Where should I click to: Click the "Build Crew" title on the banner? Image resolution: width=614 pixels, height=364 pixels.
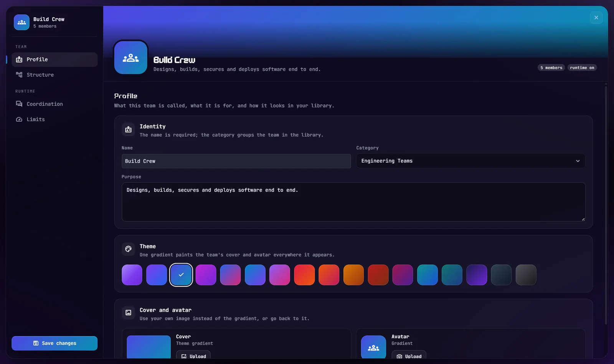174,60
